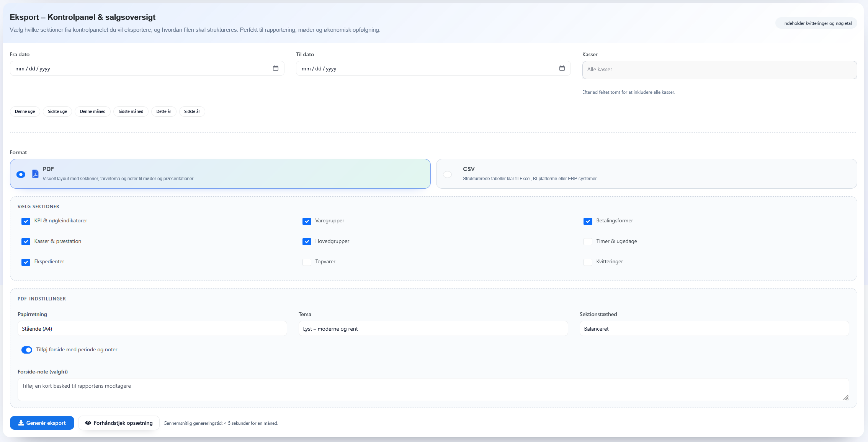The image size is (868, 442).
Task: Click the Generér eksport button
Action: (x=42, y=423)
